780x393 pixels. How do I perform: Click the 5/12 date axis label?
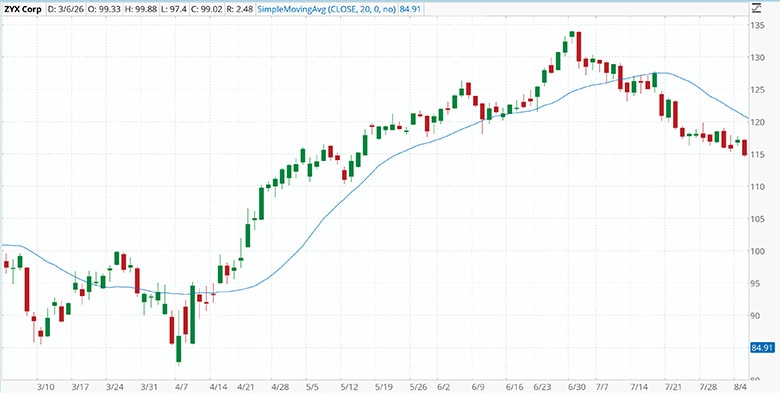pos(349,387)
